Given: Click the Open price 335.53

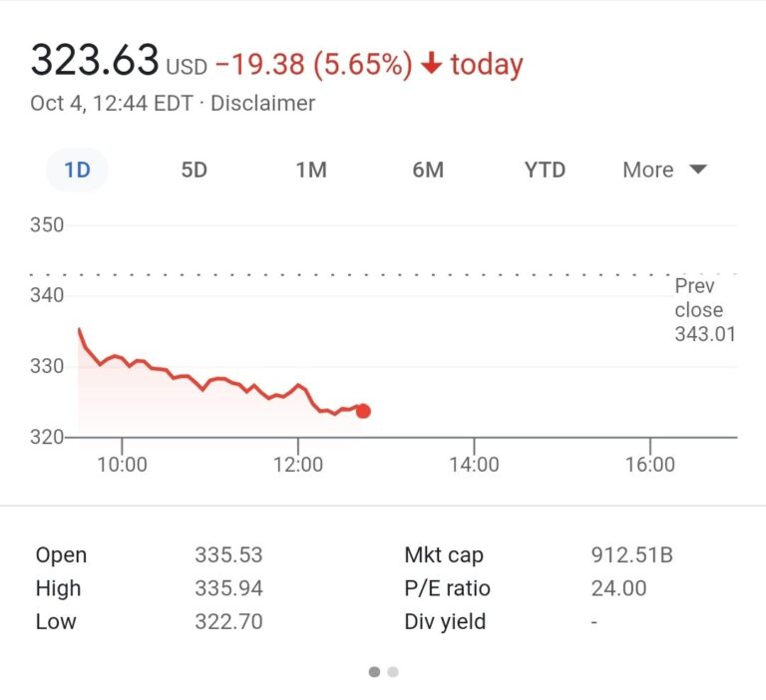Looking at the screenshot, I should click(x=228, y=555).
